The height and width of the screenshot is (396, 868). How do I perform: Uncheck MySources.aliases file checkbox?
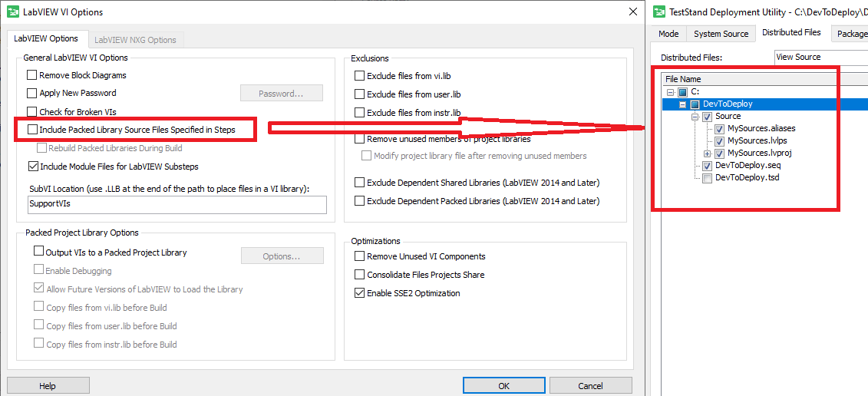720,128
